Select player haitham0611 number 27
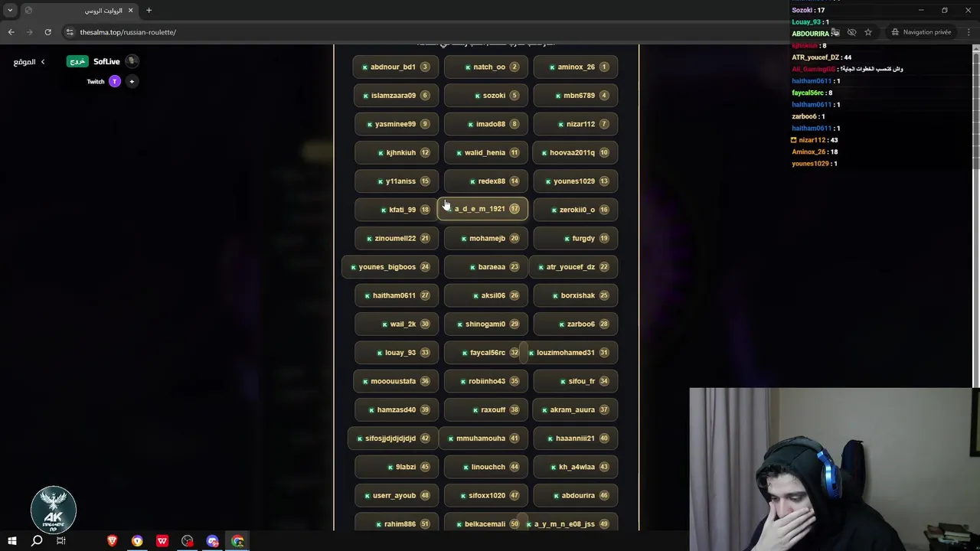 click(x=396, y=295)
